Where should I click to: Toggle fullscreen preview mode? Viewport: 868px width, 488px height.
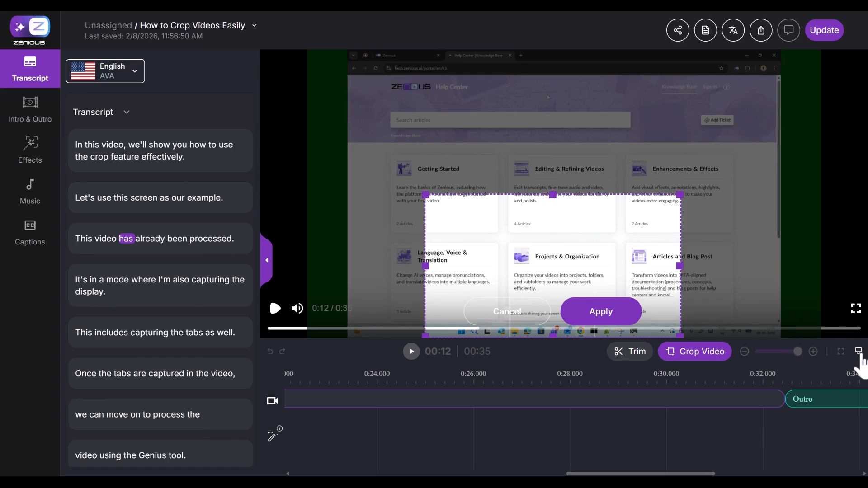coord(856,308)
